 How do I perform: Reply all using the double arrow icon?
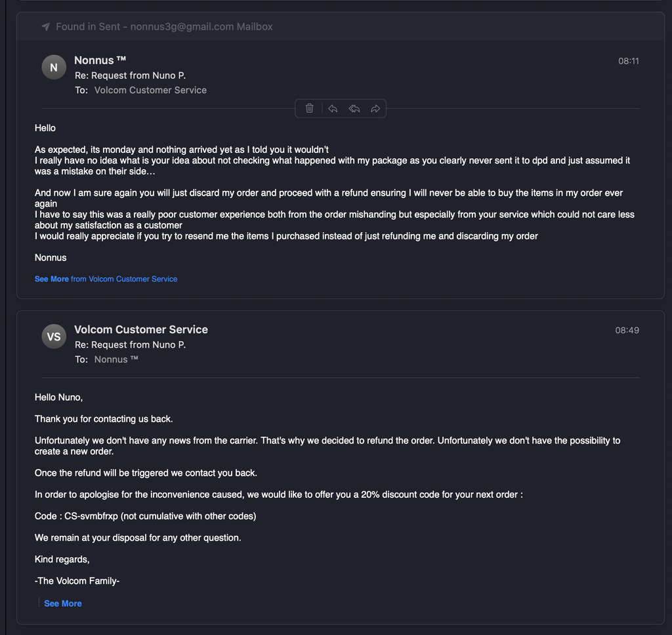[x=354, y=108]
